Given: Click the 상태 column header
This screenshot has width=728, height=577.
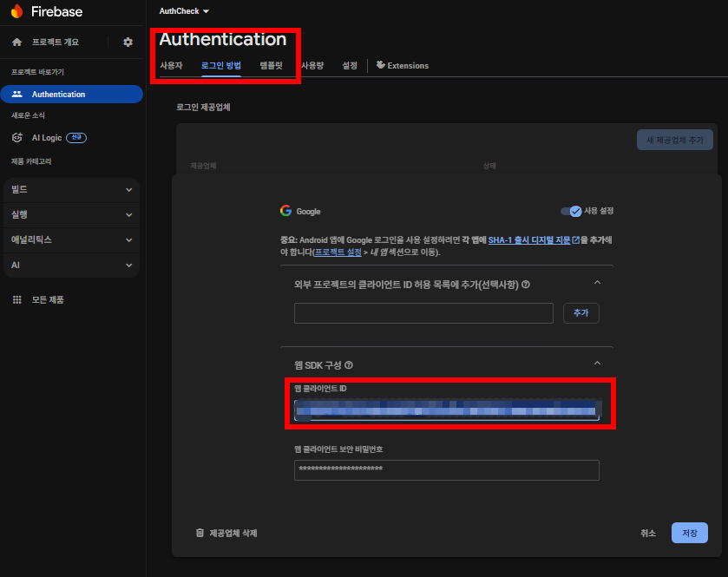Looking at the screenshot, I should tap(489, 166).
